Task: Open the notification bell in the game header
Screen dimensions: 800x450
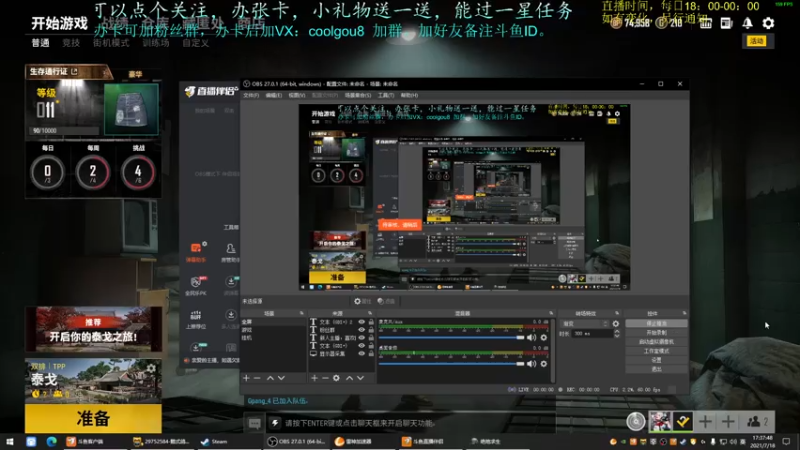Action: point(747,23)
